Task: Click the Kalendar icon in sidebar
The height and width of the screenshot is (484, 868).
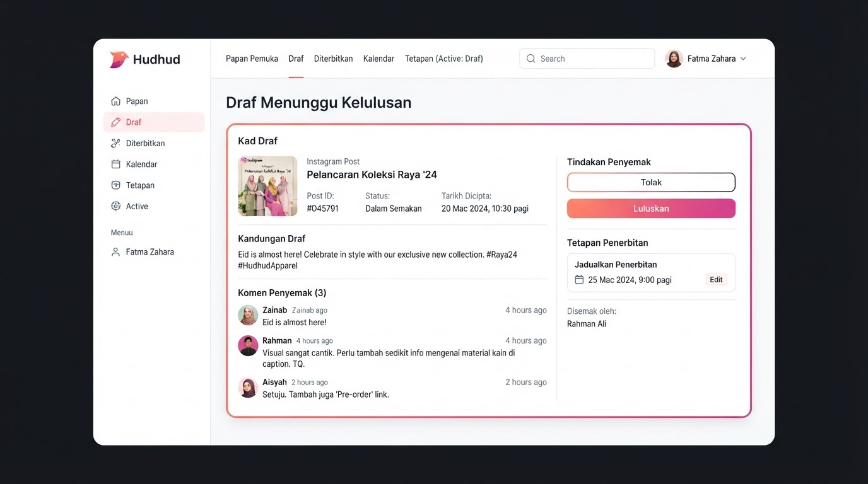Action: click(x=115, y=164)
